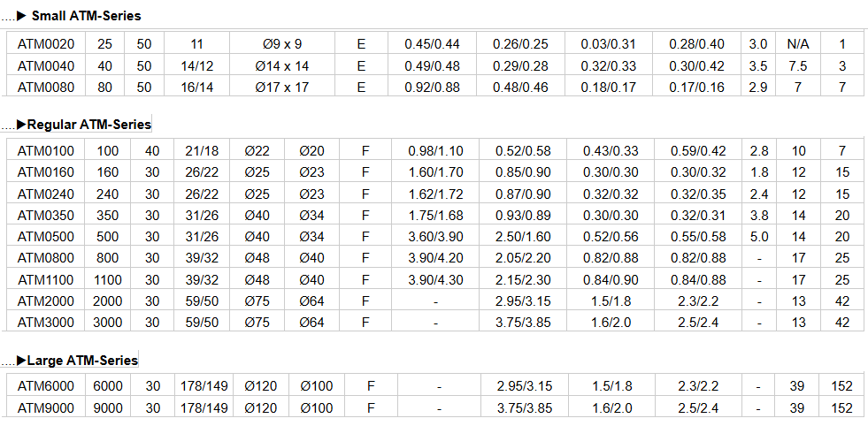
Task: Click the ATM0040 model name
Action: point(46,65)
